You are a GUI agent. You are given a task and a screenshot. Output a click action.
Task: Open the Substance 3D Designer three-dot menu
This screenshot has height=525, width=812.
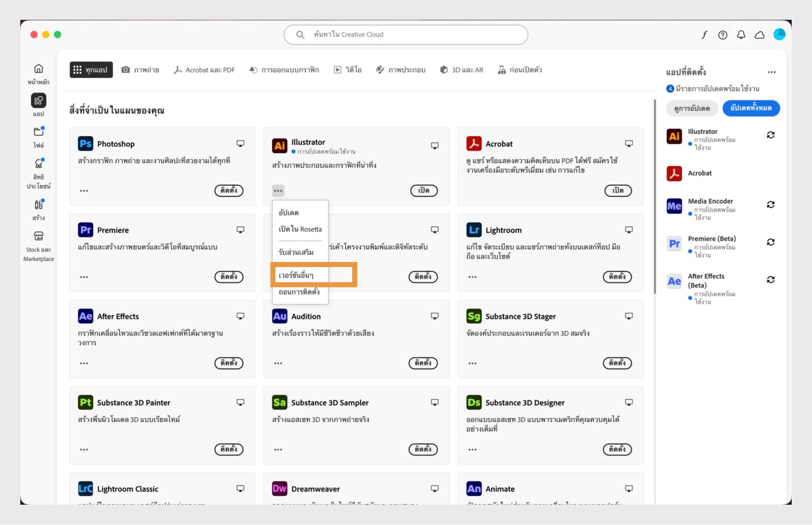472,450
